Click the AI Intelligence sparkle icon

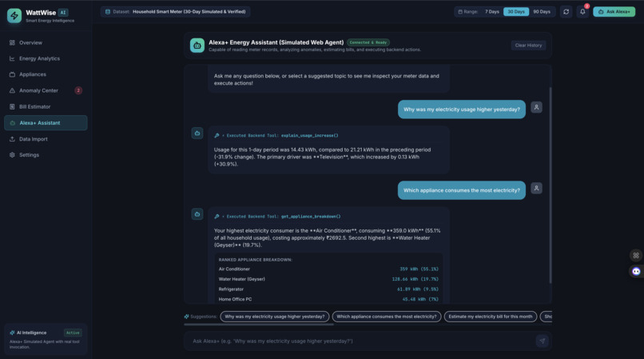12,333
